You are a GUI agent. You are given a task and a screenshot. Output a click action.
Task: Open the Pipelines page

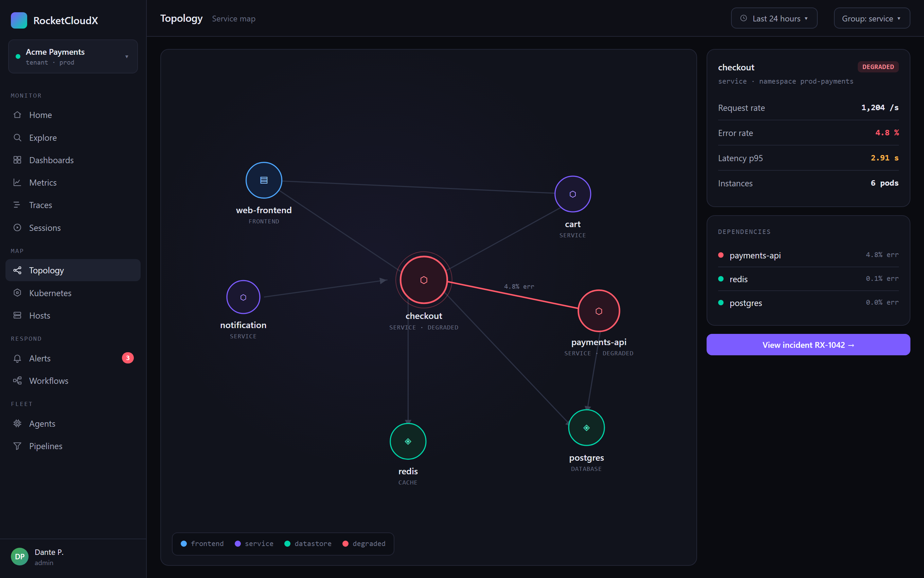[73, 446]
